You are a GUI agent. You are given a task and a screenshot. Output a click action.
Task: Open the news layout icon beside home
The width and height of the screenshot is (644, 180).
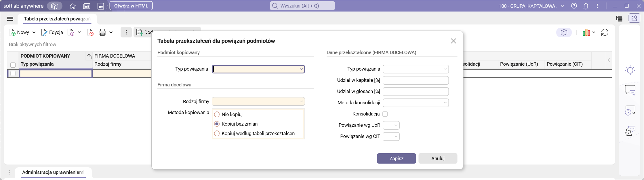tap(86, 6)
